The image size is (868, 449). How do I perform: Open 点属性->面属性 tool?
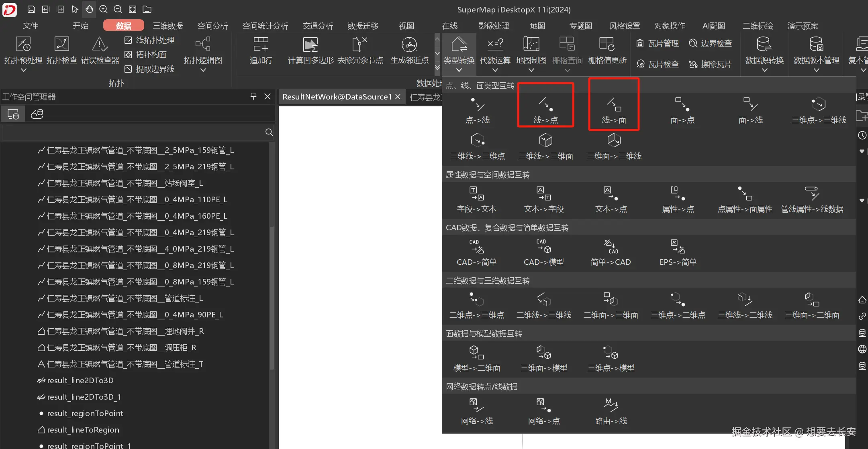click(745, 199)
